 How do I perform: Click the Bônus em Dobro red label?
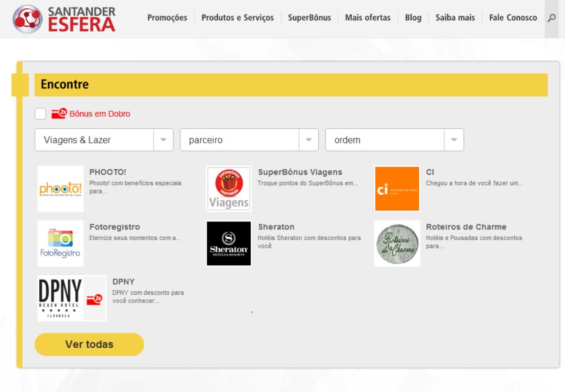(x=100, y=114)
